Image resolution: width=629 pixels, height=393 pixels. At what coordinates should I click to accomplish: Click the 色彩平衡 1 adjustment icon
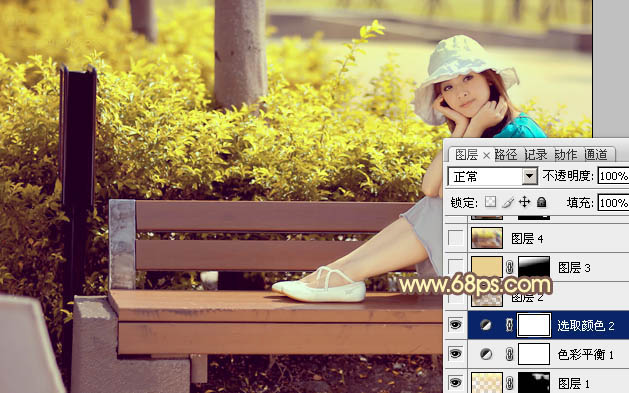[486, 354]
